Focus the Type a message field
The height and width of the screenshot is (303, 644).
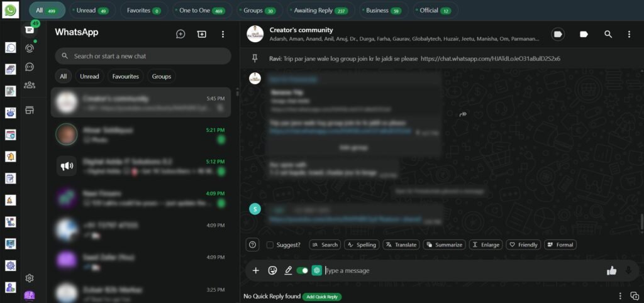click(464, 270)
